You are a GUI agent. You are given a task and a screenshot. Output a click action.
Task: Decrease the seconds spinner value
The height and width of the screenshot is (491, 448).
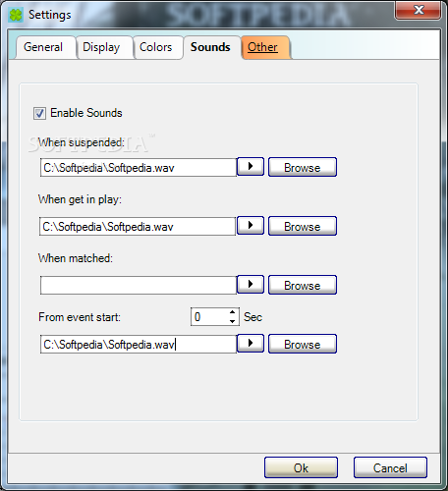(x=232, y=321)
